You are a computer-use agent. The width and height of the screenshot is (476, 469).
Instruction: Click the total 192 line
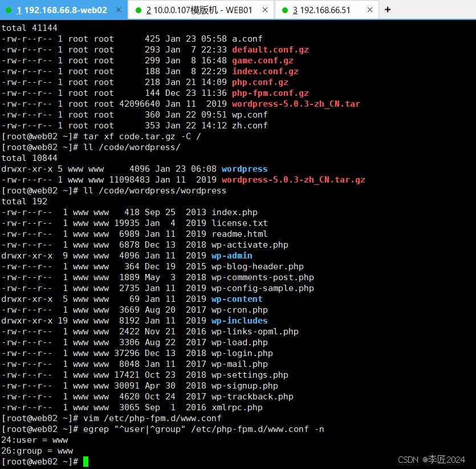point(25,202)
